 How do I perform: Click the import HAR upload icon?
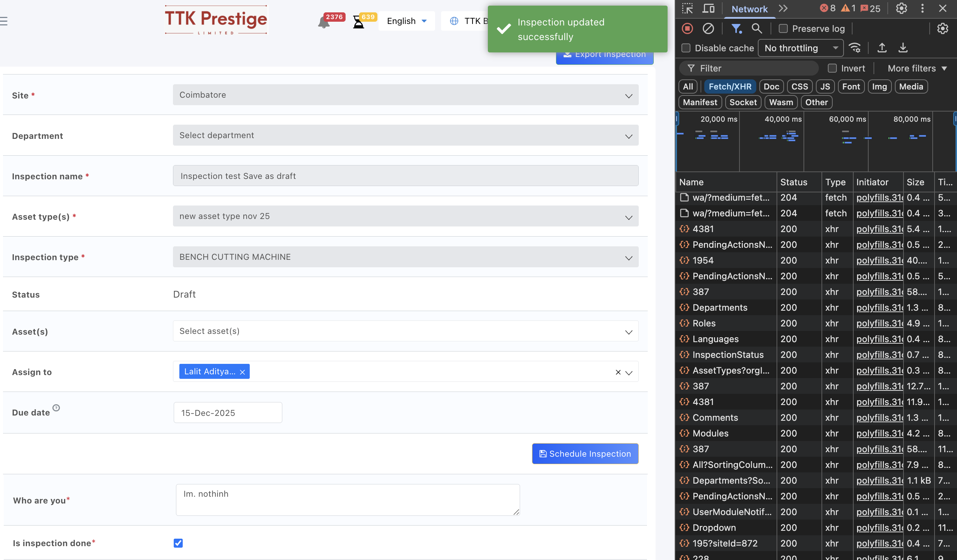(x=882, y=48)
